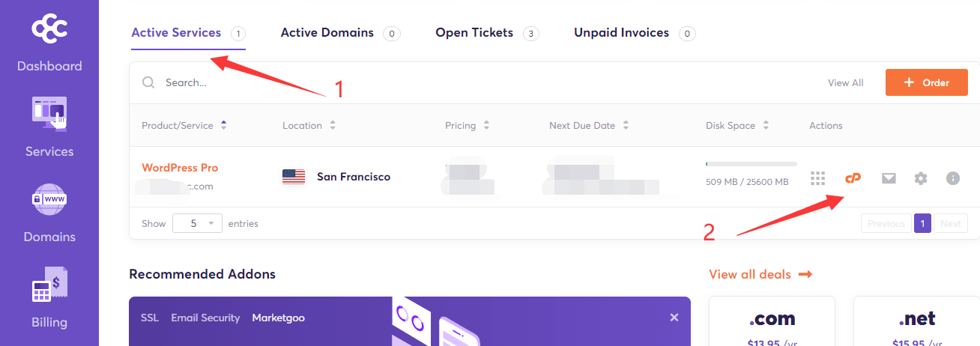Click the grid apps icon in Actions
Screen dimensions: 980x346
(x=818, y=178)
